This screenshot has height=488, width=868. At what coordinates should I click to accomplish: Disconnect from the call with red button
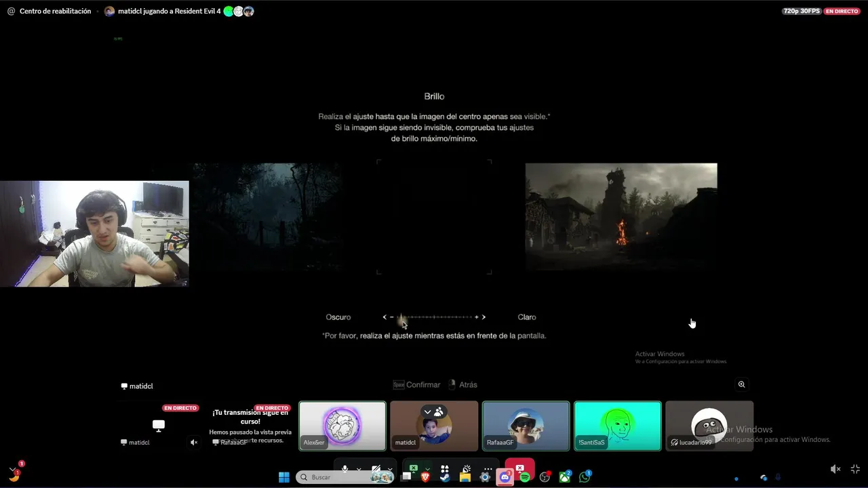(x=519, y=468)
